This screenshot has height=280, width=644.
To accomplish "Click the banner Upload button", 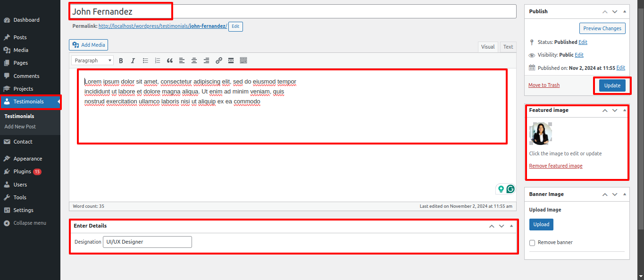I will point(541,224).
